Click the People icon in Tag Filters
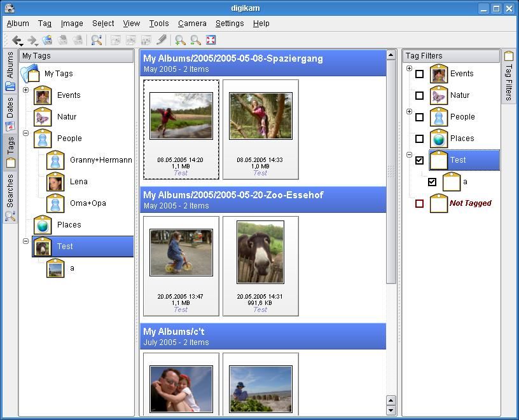The height and width of the screenshot is (420, 519). (x=439, y=117)
